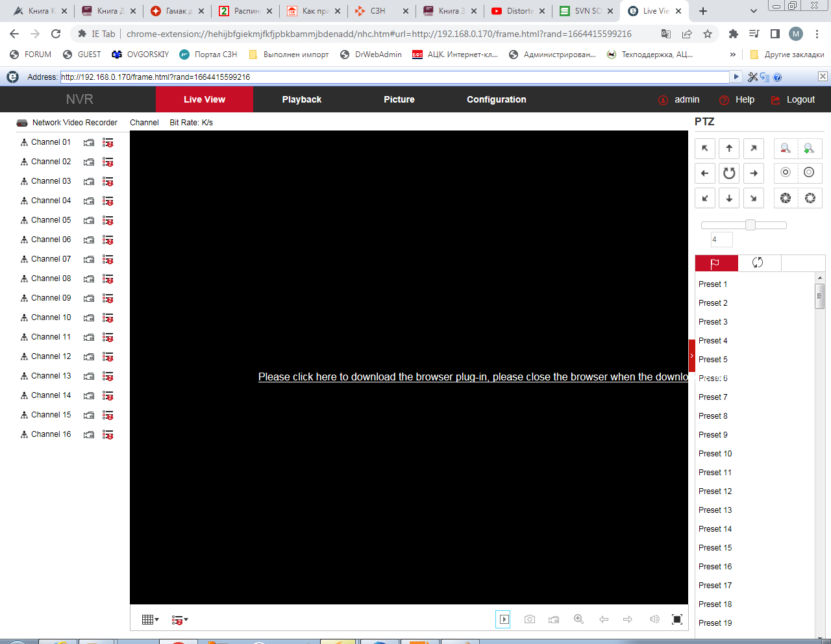Switch to the Patrol cycle tab
The width and height of the screenshot is (831, 644).
tap(760, 263)
